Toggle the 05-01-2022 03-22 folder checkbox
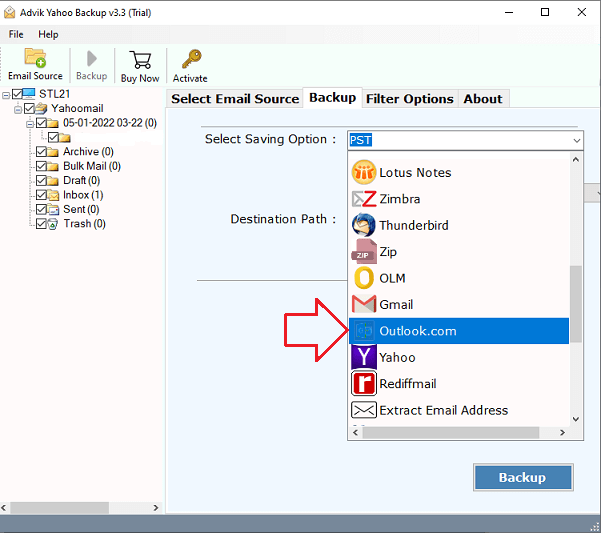Screen dimensions: 601x533 (41, 123)
